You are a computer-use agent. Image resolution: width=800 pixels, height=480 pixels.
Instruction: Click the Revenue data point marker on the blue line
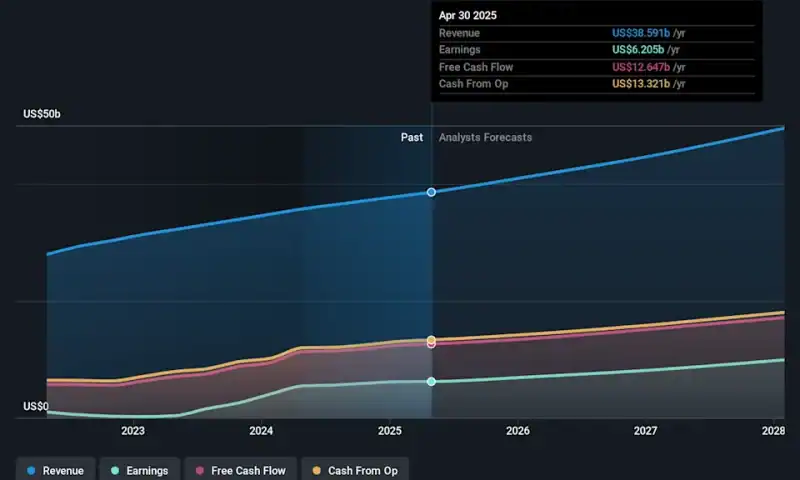[x=432, y=192]
